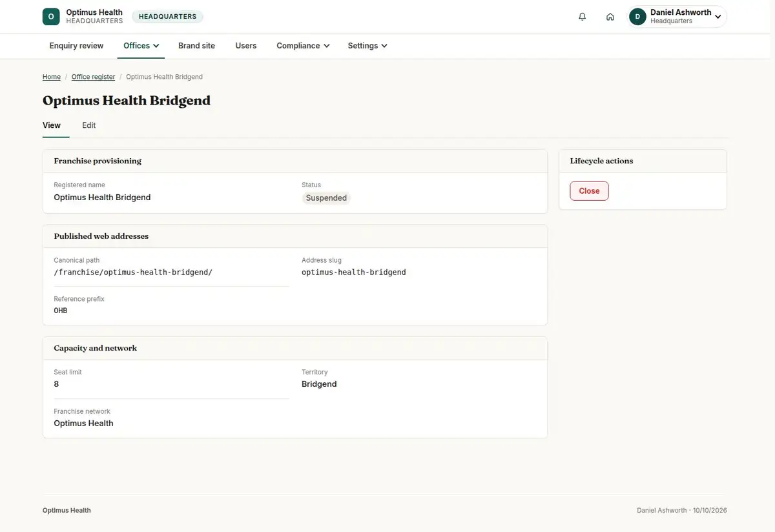Click the HEADQUARTERS badge in header
The image size is (775, 532).
[x=168, y=17]
